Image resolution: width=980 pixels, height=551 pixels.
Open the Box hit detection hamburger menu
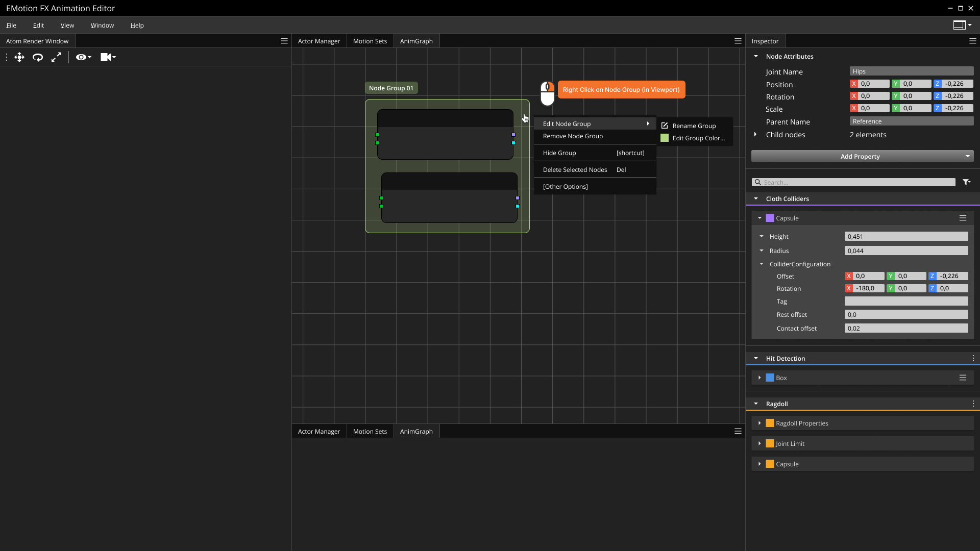(963, 378)
